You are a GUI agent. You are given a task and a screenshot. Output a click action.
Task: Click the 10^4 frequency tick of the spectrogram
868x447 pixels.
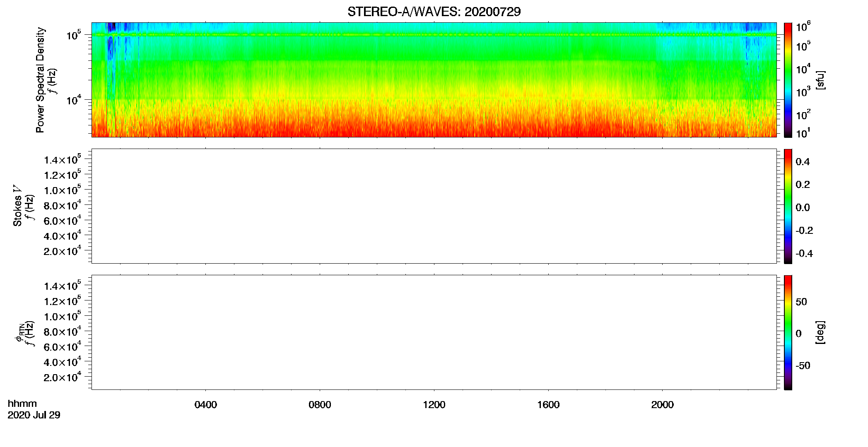click(x=74, y=100)
